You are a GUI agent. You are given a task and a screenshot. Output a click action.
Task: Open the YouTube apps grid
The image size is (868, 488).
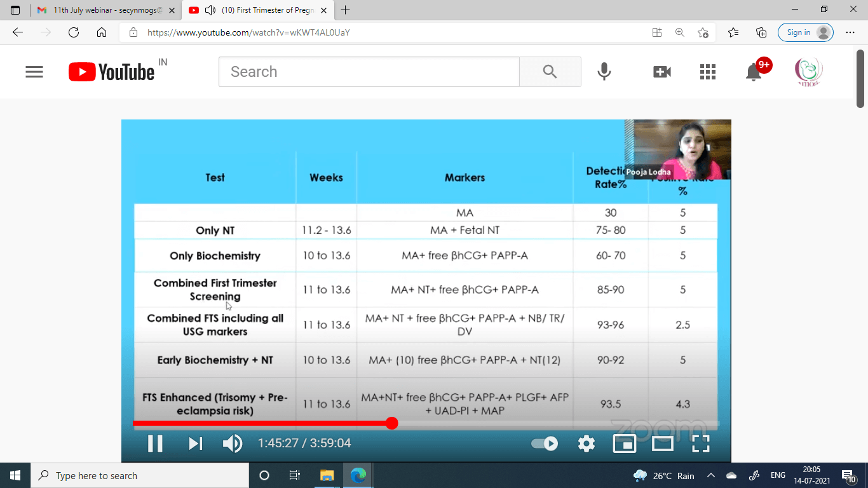[707, 72]
